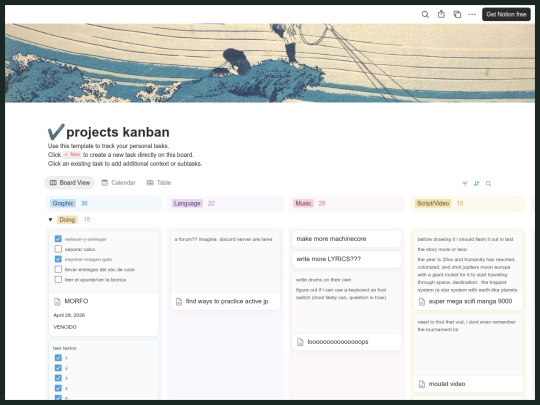Click page icon beside looooooooooooops
The height and width of the screenshot is (405, 540).
click(x=300, y=342)
